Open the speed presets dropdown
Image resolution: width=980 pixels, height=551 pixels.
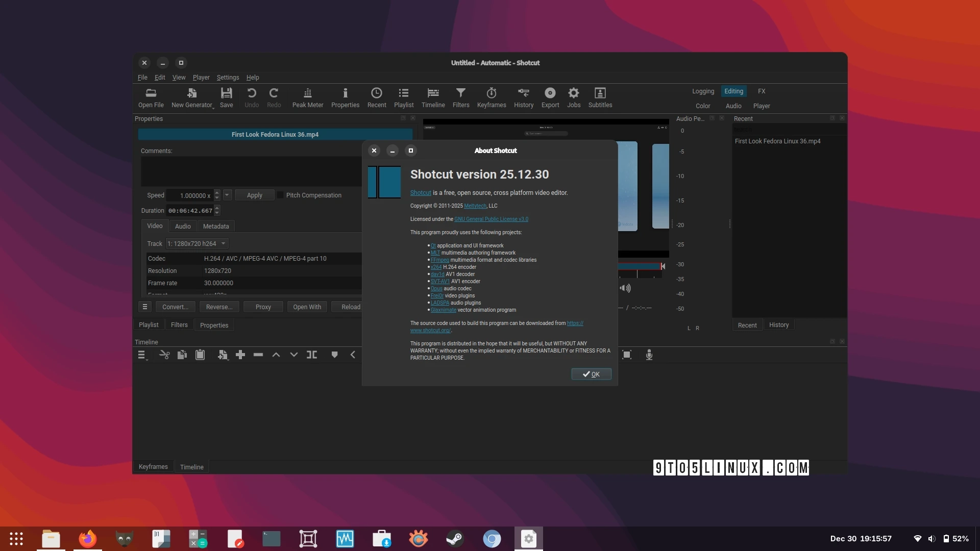(227, 195)
